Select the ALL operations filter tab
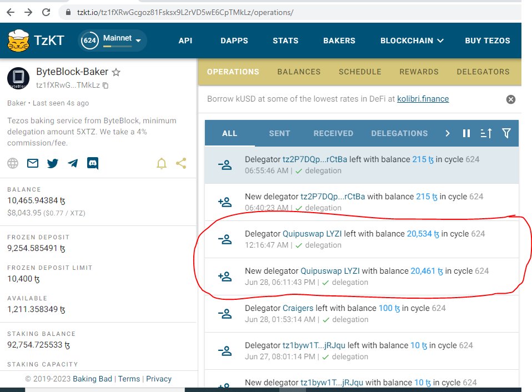 coord(230,133)
